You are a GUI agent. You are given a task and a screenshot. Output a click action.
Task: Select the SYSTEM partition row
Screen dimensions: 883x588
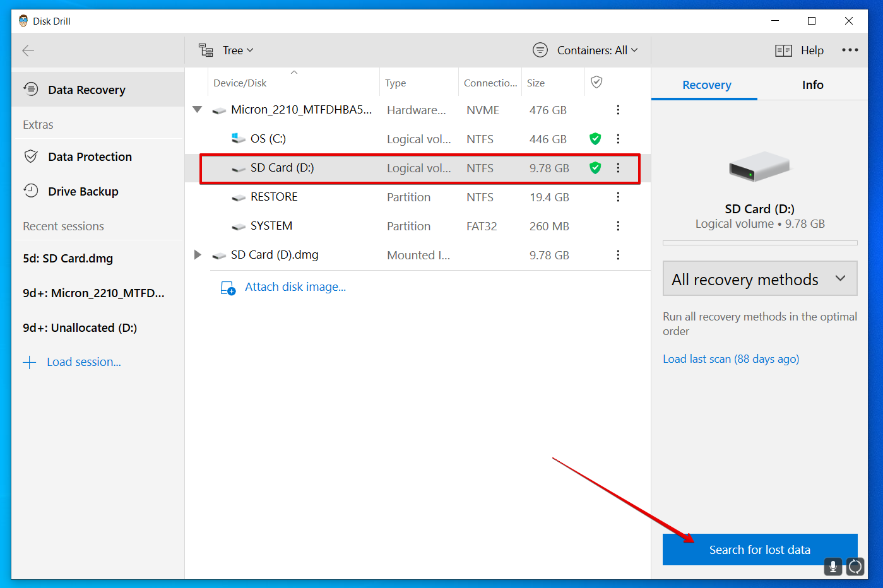coord(418,226)
